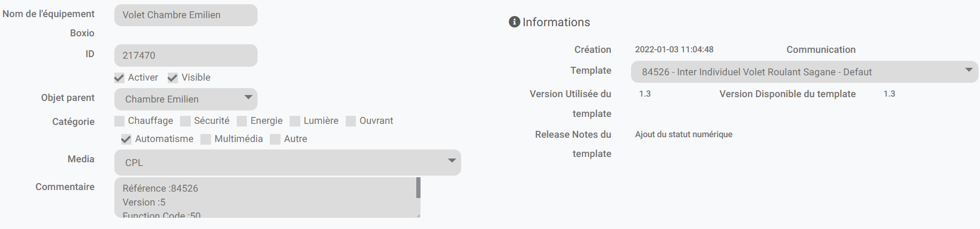Image resolution: width=980 pixels, height=229 pixels.
Task: Enable the Energie category checkbox
Action: coord(242,121)
